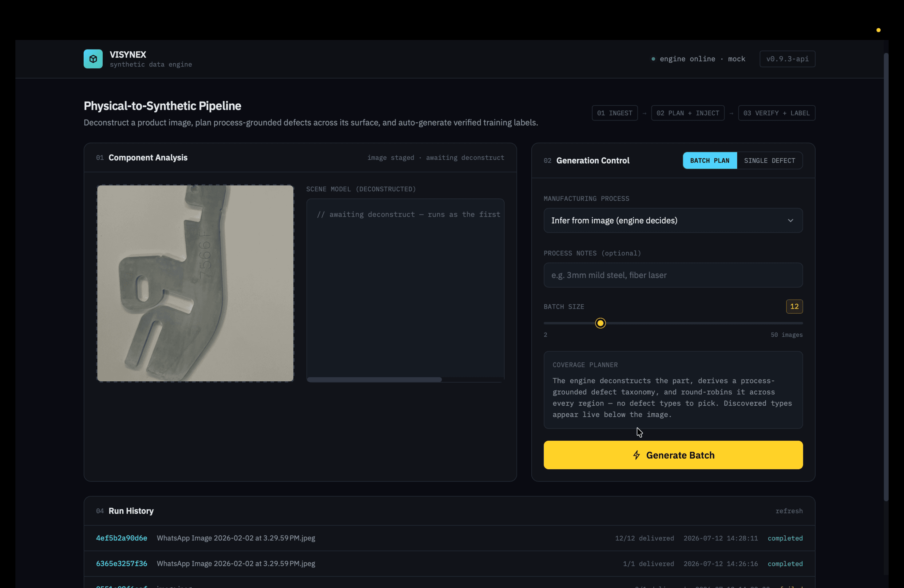
Task: Click the 02 PLAN + INJECT step
Action: click(x=688, y=113)
